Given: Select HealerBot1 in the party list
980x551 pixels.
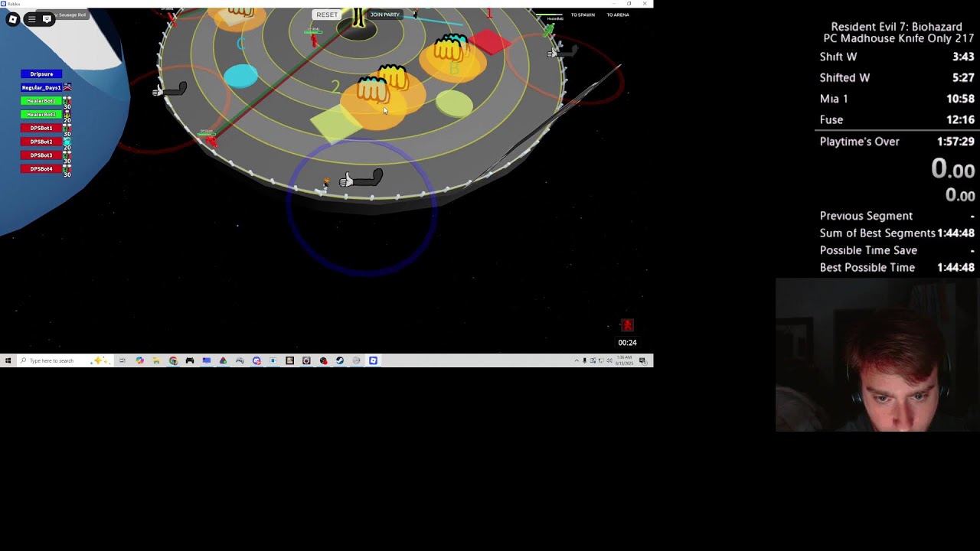Looking at the screenshot, I should (x=41, y=101).
